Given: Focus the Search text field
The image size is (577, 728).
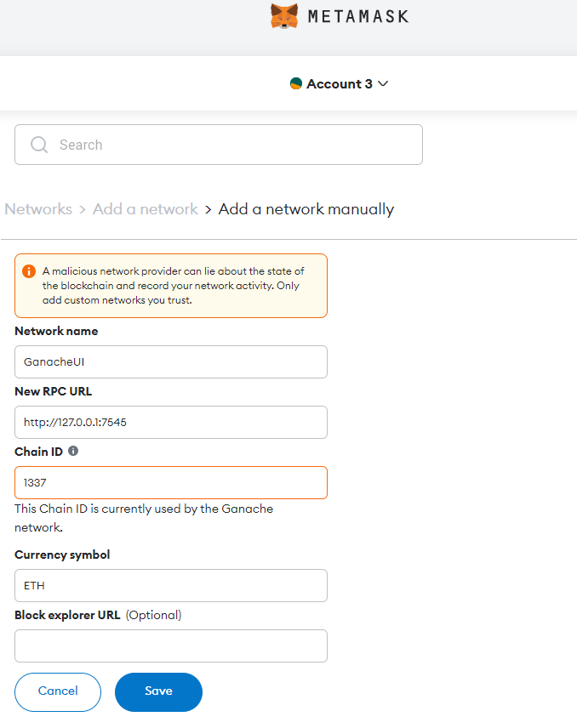Looking at the screenshot, I should tap(230, 145).
